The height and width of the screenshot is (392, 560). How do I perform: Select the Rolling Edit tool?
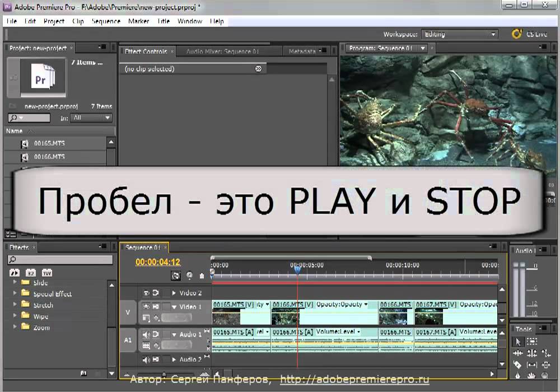point(532,353)
